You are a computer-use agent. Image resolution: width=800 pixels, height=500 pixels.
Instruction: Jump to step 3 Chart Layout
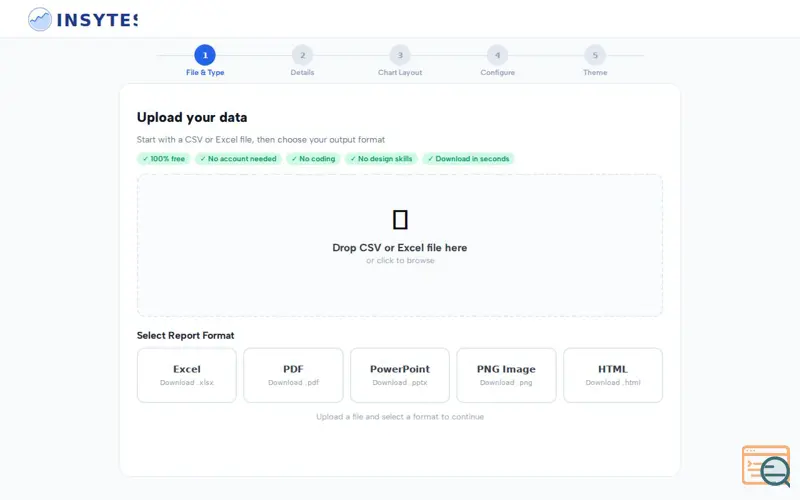(400, 55)
